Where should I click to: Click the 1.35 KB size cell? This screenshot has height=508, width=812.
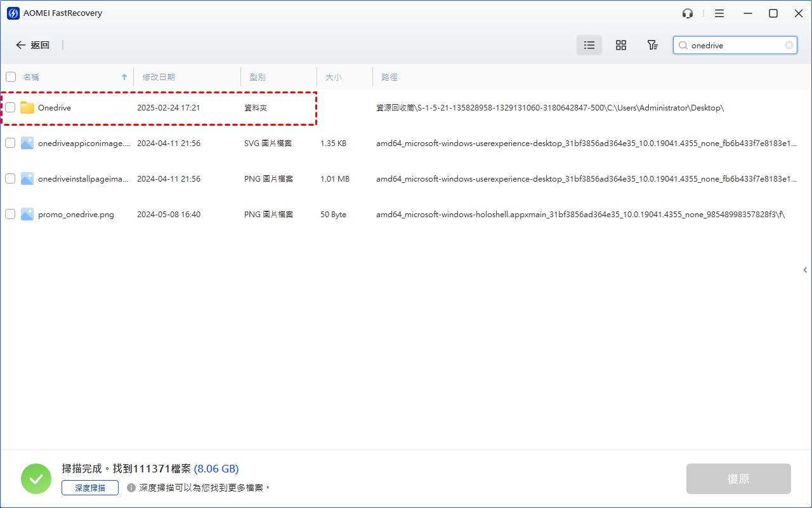coord(334,144)
